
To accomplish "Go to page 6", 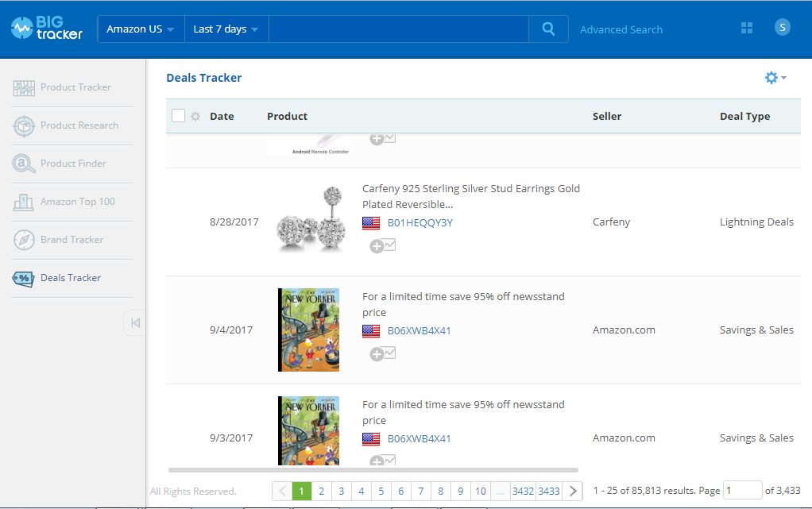I will (x=400, y=491).
